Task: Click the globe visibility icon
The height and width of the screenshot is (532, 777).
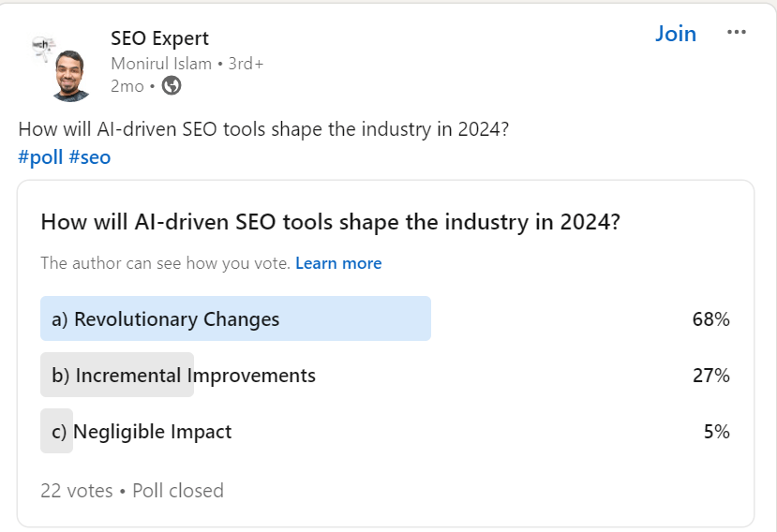Action: click(172, 86)
